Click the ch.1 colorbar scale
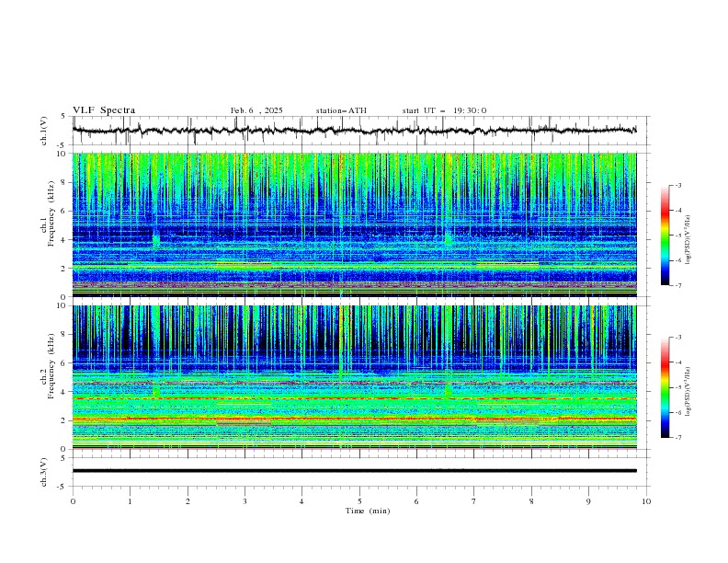This screenshot has width=728, height=563. (665, 236)
